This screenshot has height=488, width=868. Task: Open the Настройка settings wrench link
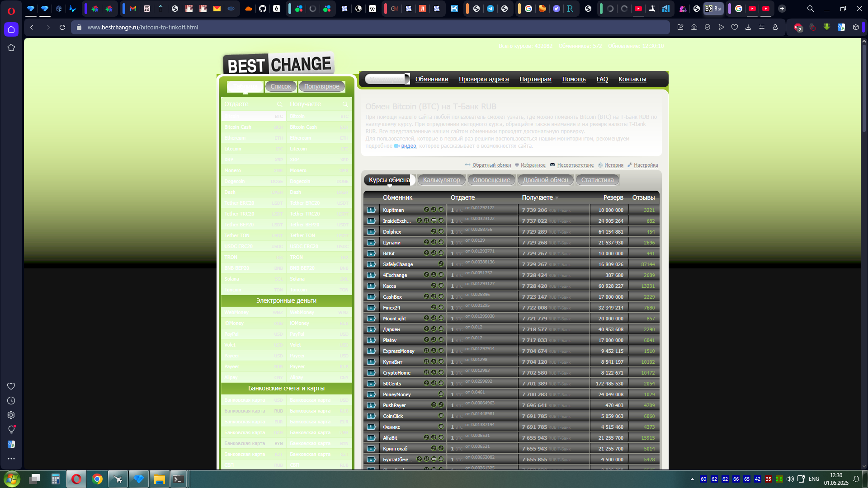coord(646,165)
